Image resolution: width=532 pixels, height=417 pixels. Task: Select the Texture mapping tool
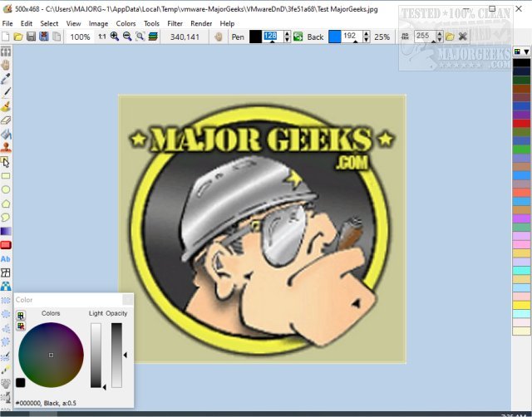pyautogui.click(x=6, y=286)
